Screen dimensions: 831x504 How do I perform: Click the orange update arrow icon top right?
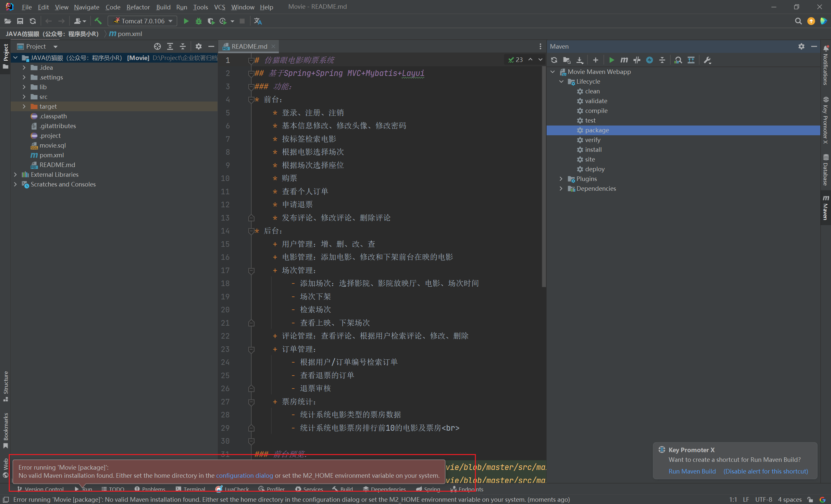811,21
